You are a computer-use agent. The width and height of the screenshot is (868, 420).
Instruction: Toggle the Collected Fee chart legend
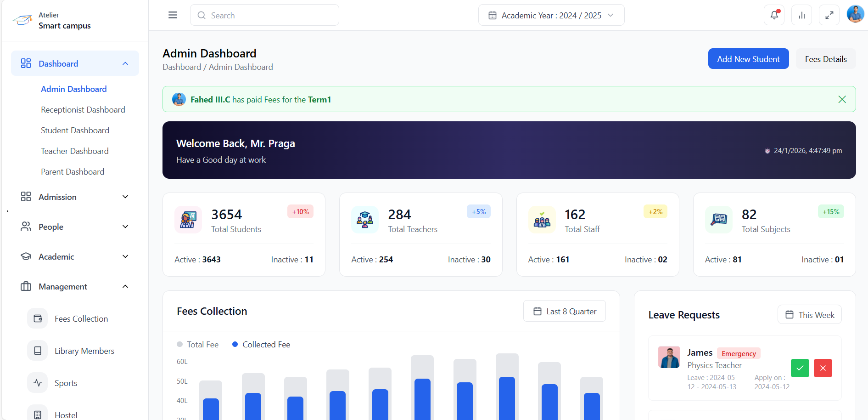[261, 345]
